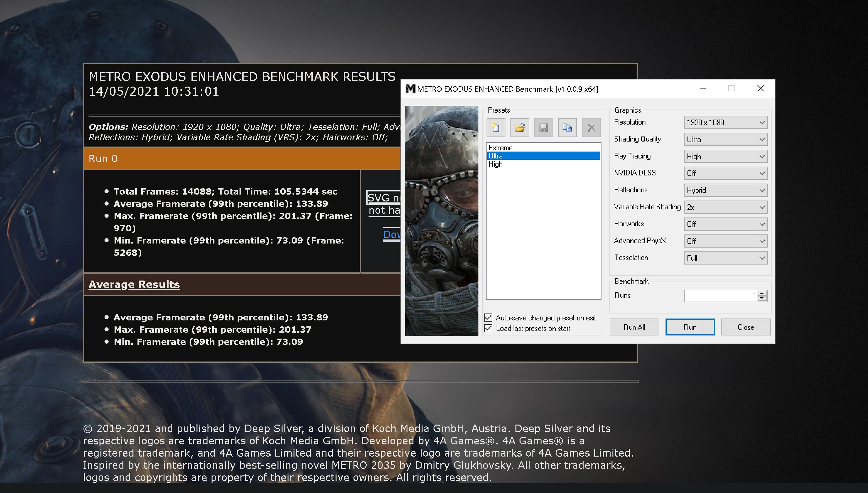Viewport: 868px width, 493px height.
Task: Duplicate preset with the copy icon
Action: [x=567, y=128]
